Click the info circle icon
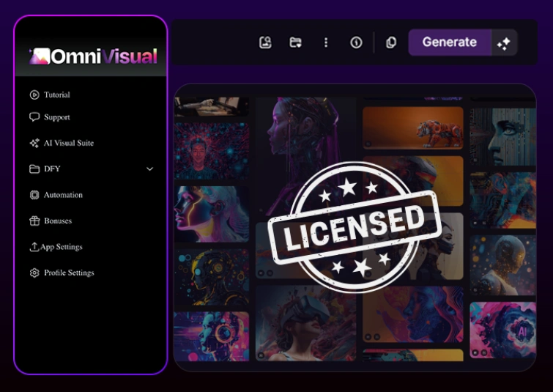Viewport: 553px width, 392px height. click(356, 42)
